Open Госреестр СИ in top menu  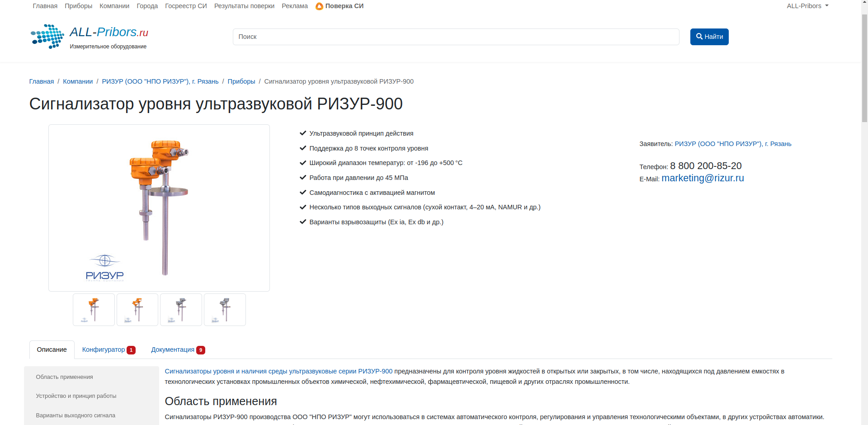point(186,6)
